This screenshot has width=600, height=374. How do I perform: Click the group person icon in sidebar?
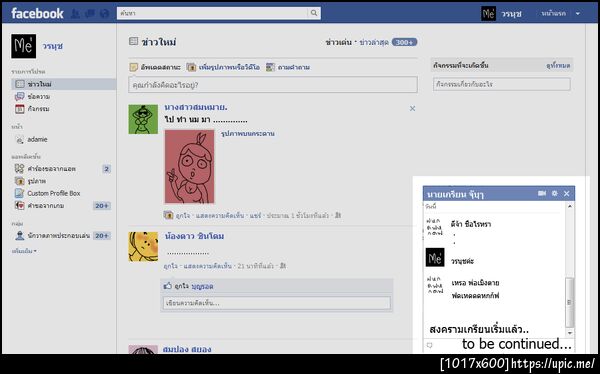coord(20,236)
